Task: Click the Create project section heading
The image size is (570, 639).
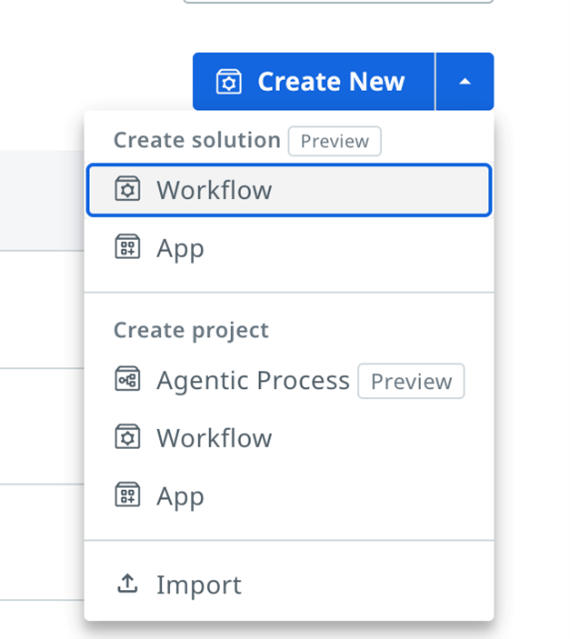Action: [x=191, y=331]
